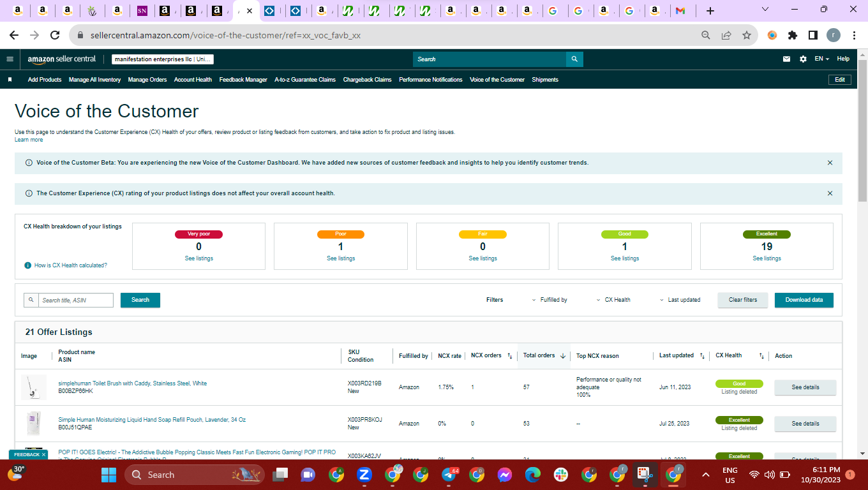The height and width of the screenshot is (490, 868).
Task: Open the Windows Start menu
Action: click(x=109, y=475)
